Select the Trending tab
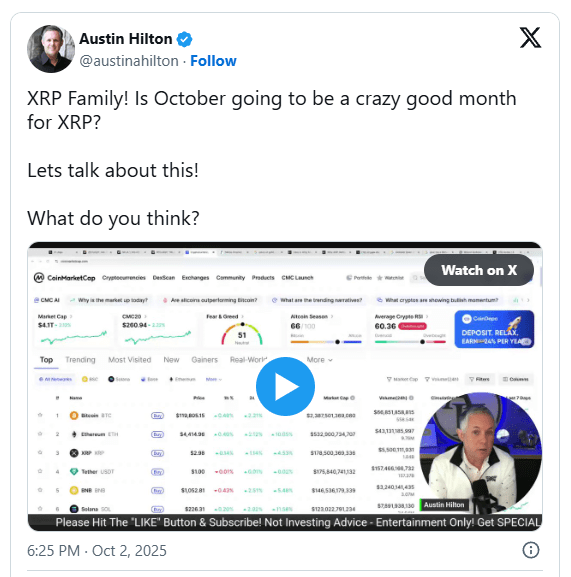The height and width of the screenshot is (577, 571). [80, 360]
